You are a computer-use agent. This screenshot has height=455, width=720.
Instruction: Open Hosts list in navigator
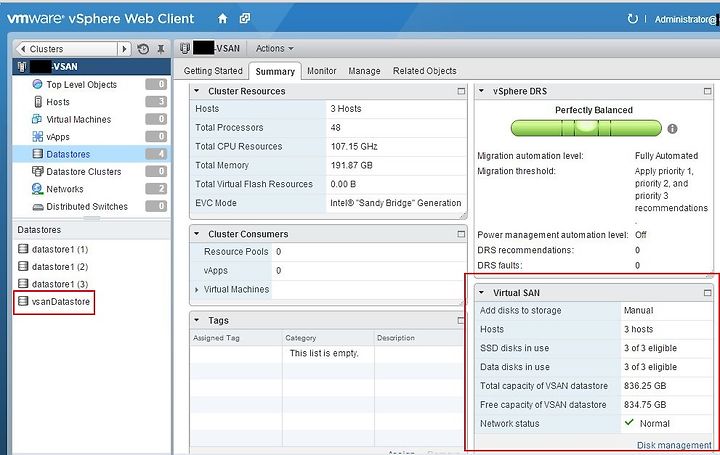pos(58,102)
